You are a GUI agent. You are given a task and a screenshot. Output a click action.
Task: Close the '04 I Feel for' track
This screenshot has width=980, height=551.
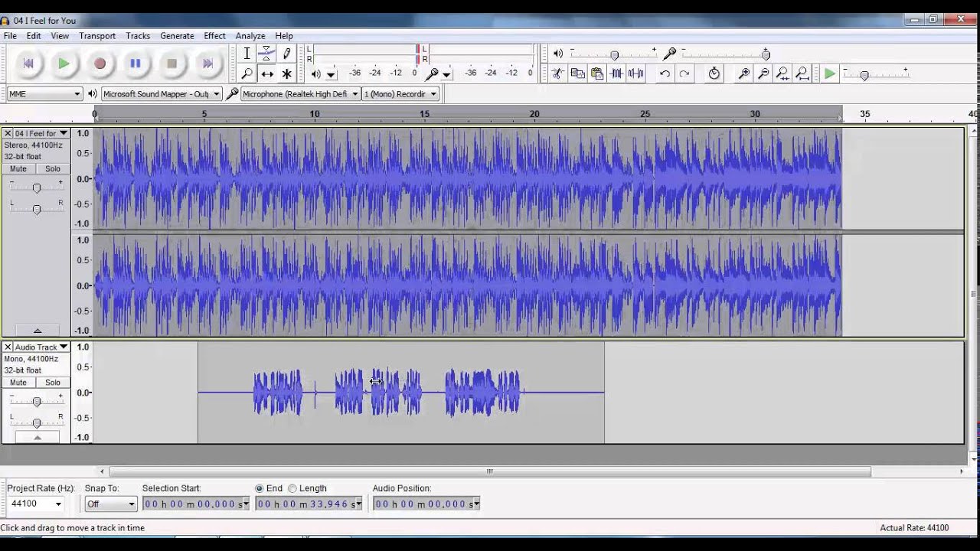click(8, 133)
